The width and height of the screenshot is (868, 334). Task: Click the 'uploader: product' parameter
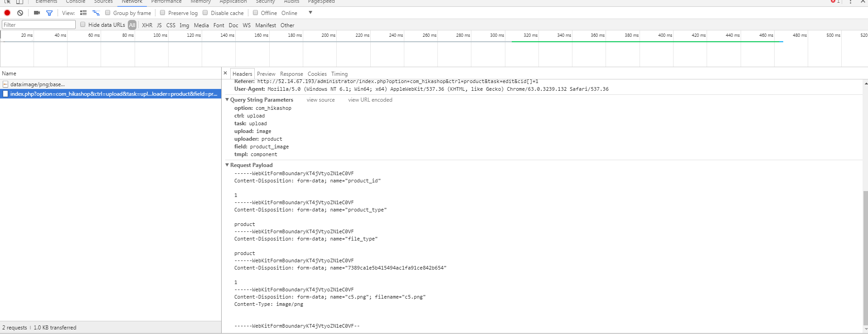tap(258, 139)
